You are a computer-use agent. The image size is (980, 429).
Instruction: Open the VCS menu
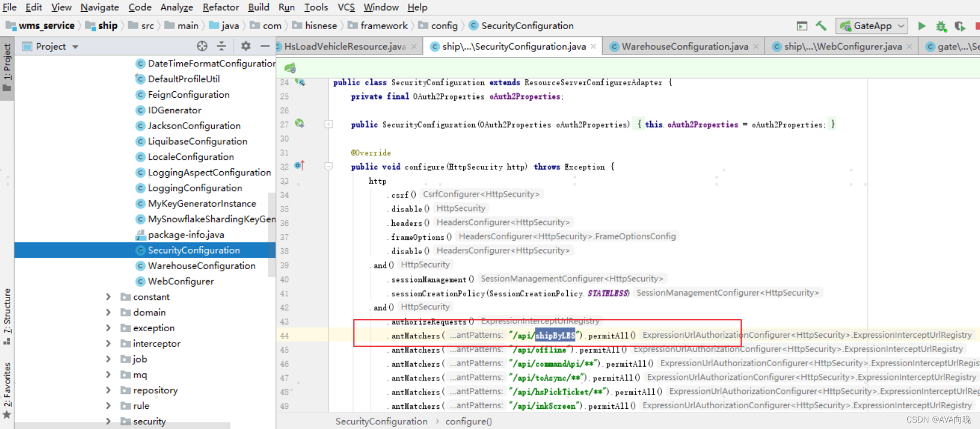[x=346, y=7]
